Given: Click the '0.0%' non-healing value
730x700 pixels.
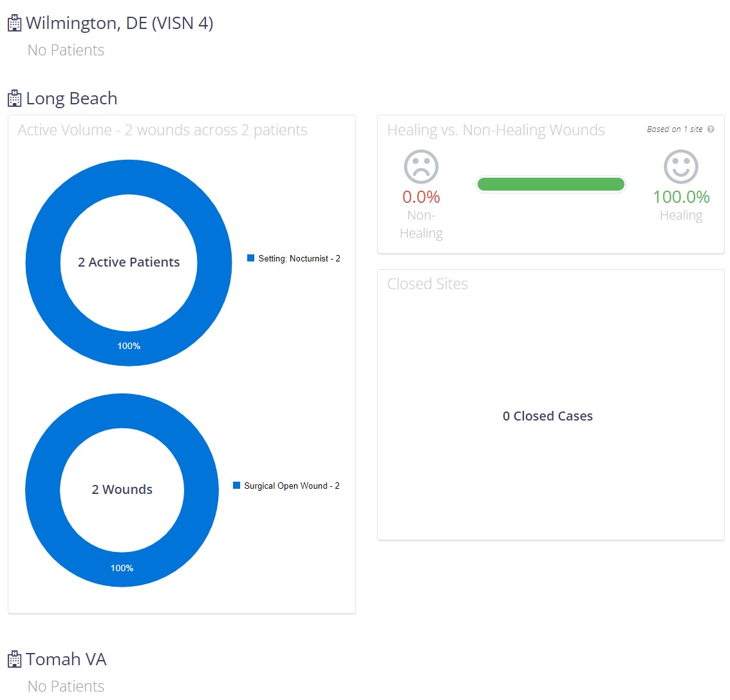Looking at the screenshot, I should (421, 197).
